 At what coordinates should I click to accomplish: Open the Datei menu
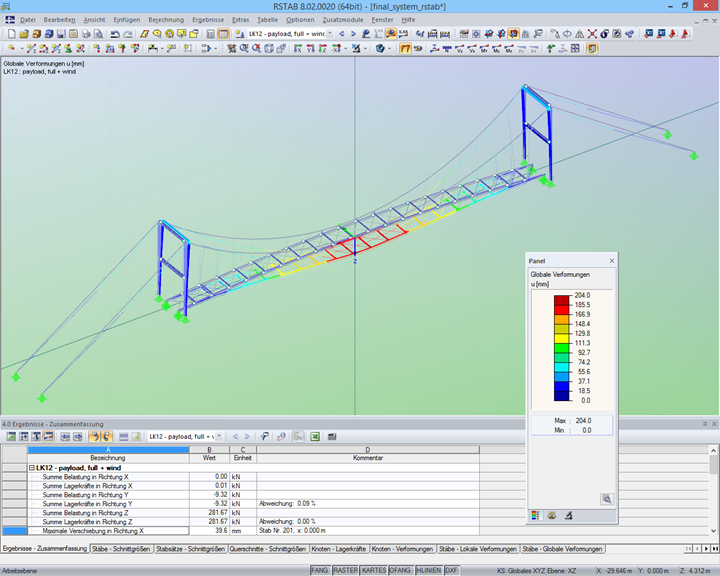click(28, 20)
